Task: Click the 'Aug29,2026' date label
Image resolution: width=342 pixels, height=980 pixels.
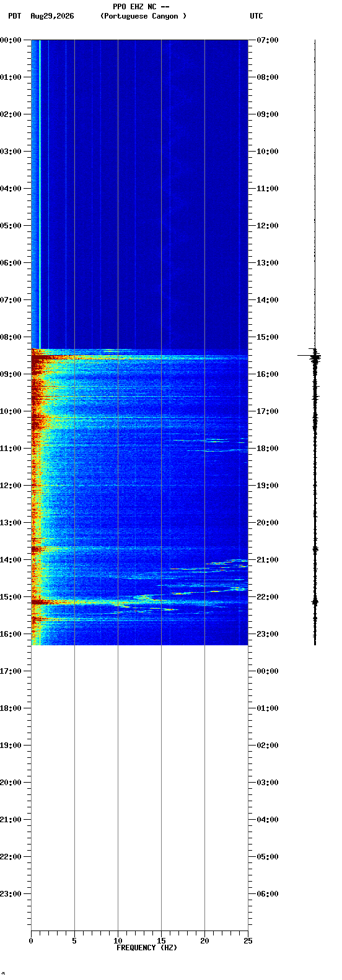Action: pyautogui.click(x=52, y=16)
